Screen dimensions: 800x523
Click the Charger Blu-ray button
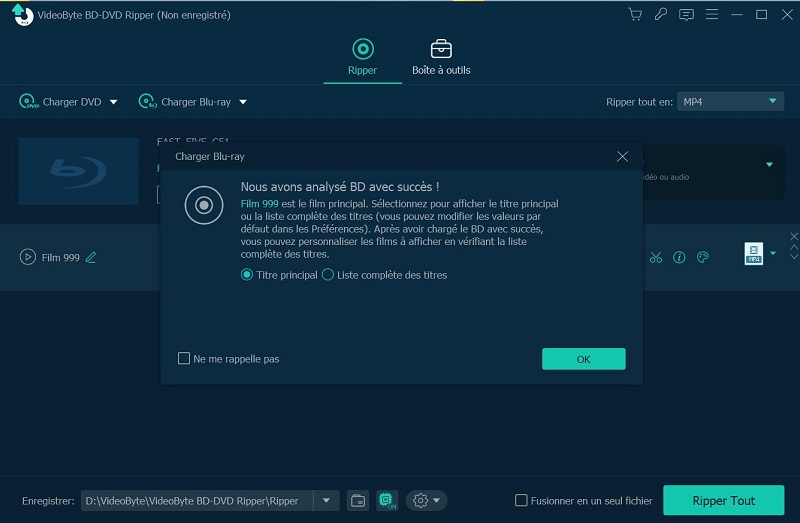click(x=185, y=102)
